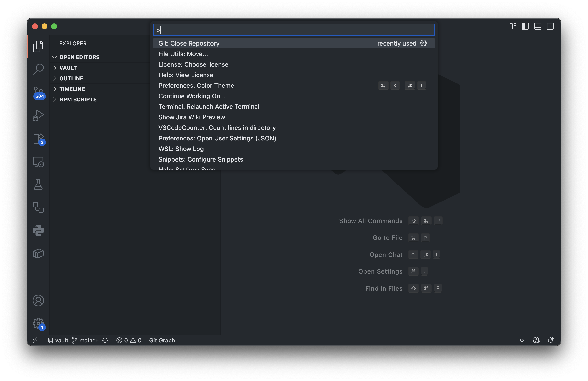Select WSL: Show Log command
Screen dimensions: 588x381
294,149
